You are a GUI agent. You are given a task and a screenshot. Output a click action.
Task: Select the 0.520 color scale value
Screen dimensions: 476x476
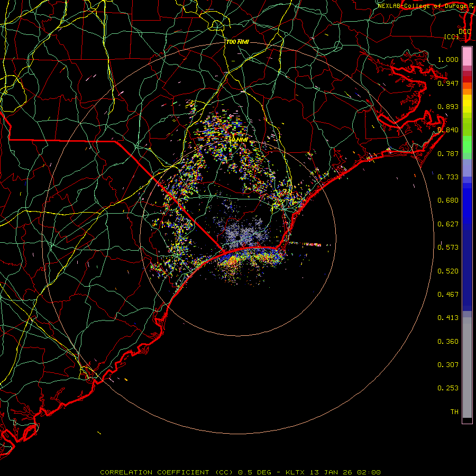(x=448, y=271)
